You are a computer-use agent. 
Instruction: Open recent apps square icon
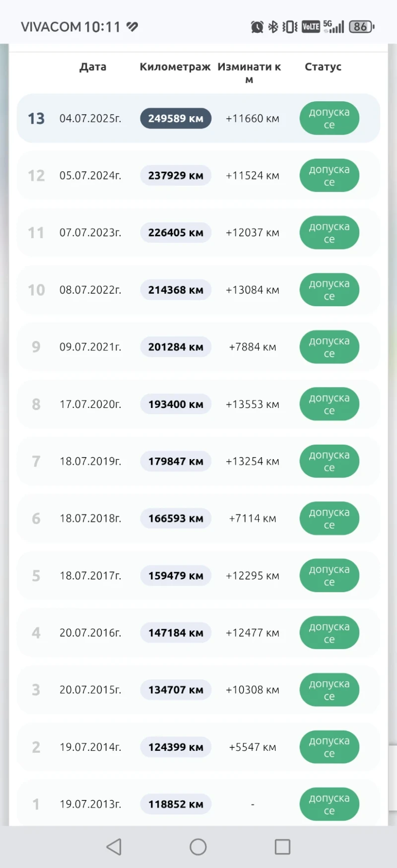pyautogui.click(x=282, y=847)
